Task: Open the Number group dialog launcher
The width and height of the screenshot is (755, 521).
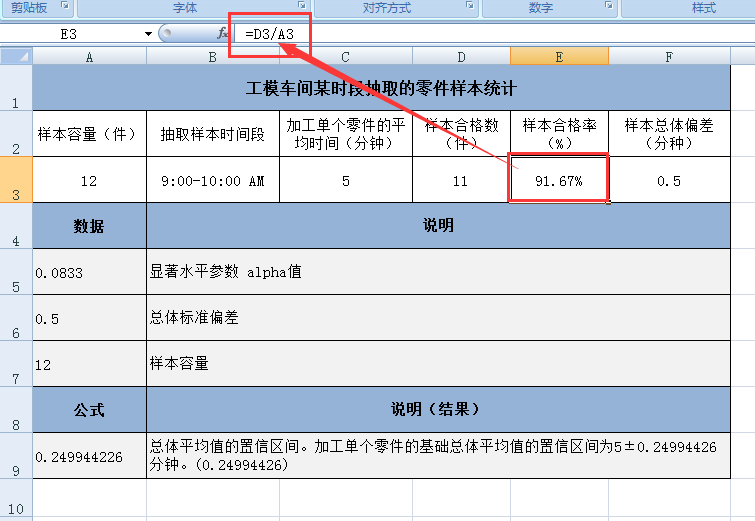Action: point(609,5)
